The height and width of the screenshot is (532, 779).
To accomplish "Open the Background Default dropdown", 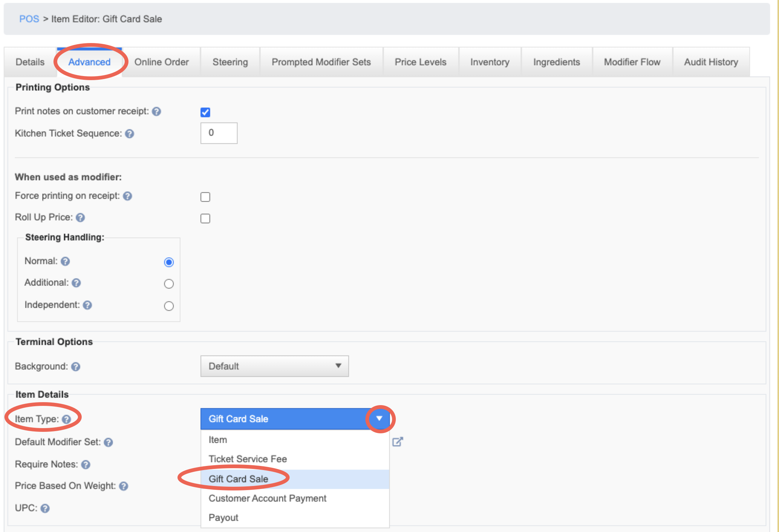I will 275,366.
